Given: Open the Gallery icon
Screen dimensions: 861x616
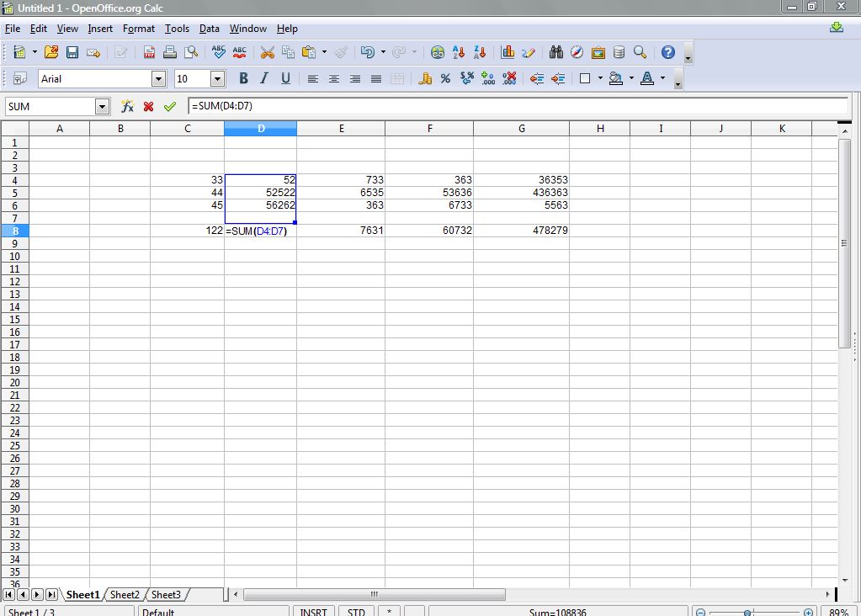Looking at the screenshot, I should [598, 52].
